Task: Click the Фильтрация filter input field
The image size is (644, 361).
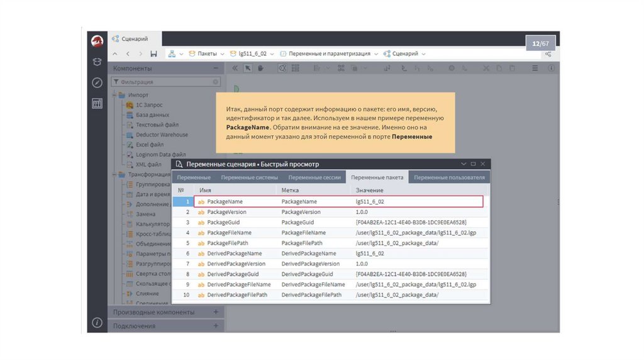Action: tap(165, 82)
